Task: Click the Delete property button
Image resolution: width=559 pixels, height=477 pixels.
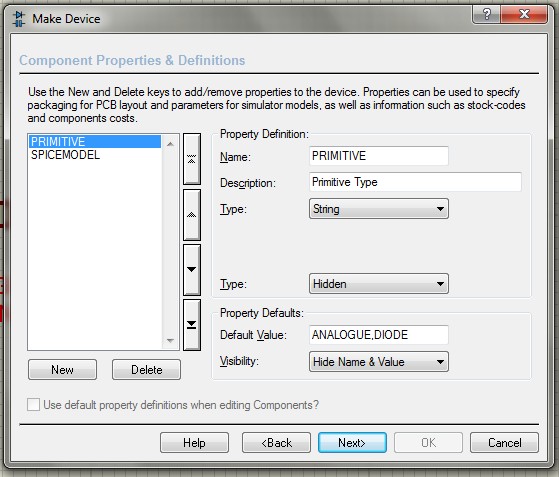Action: pyautogui.click(x=147, y=370)
